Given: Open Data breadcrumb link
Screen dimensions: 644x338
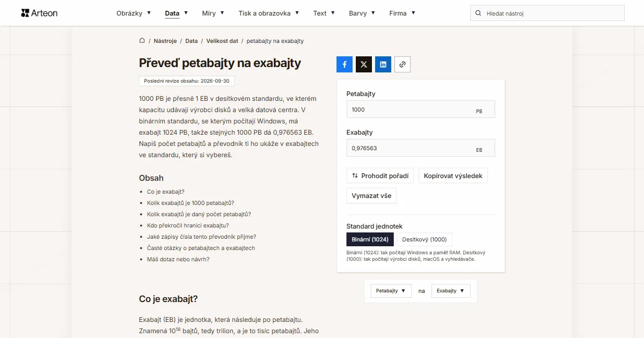Looking at the screenshot, I should (192, 41).
